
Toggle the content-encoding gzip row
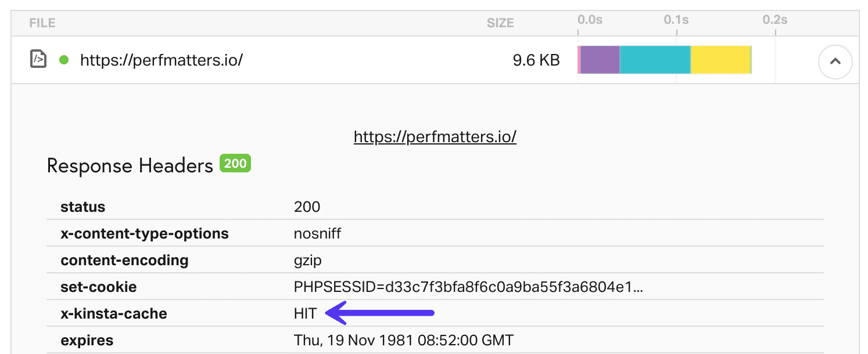click(308, 260)
